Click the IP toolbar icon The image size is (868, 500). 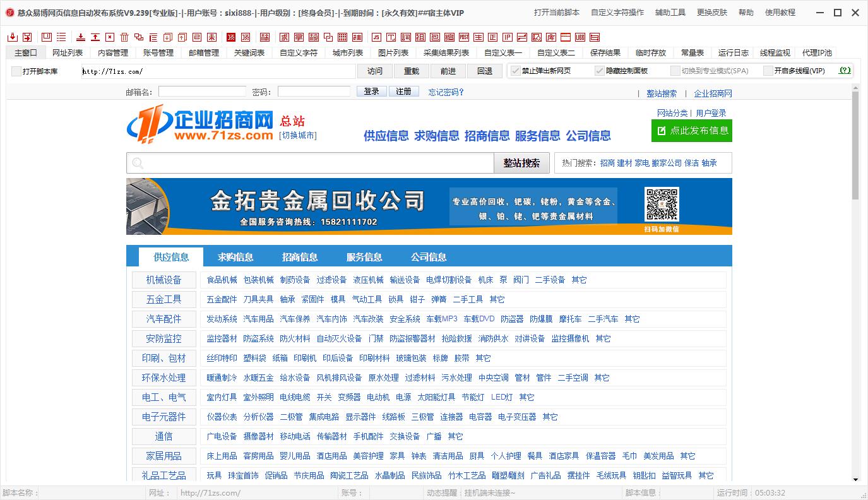[x=508, y=37]
